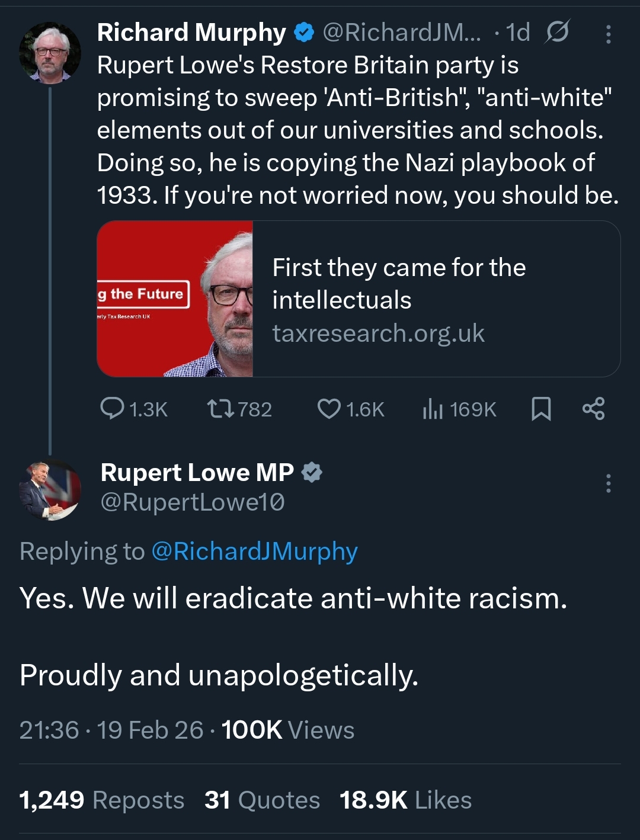This screenshot has width=640, height=840.
Task: Click the reply icon on Murphy's post
Action: [x=112, y=409]
